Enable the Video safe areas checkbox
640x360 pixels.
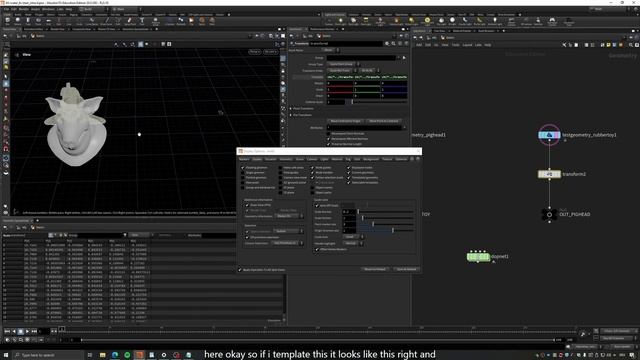click(280, 168)
